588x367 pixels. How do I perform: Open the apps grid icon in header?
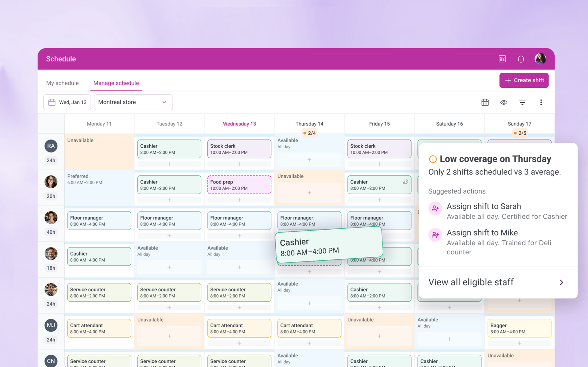[x=502, y=59]
